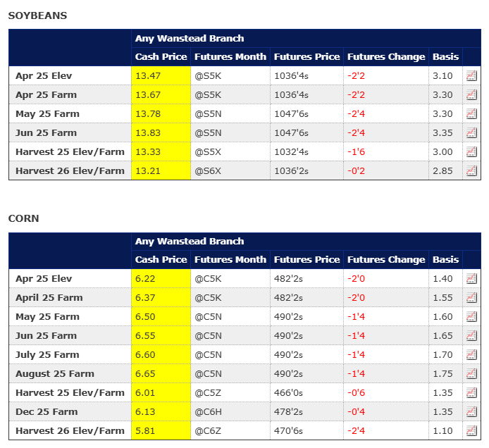Open chart icon for soybeans Apr 25 Elev
Screen dimensions: 489x448
coord(471,76)
